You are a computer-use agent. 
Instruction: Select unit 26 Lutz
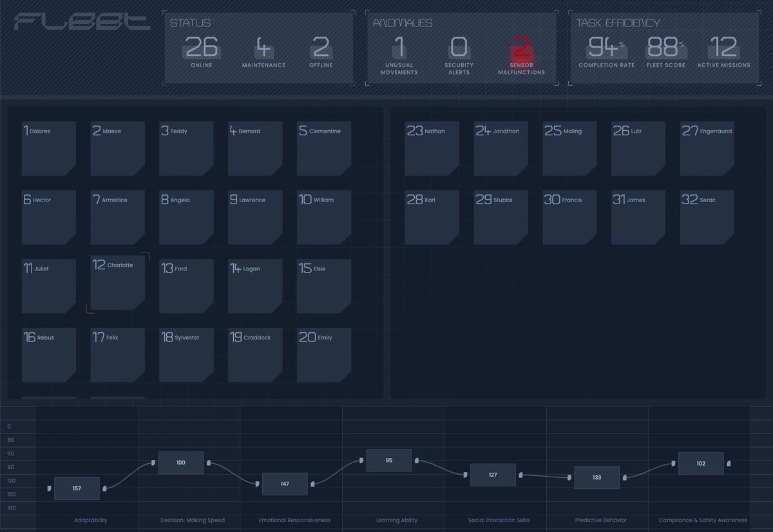(x=638, y=148)
